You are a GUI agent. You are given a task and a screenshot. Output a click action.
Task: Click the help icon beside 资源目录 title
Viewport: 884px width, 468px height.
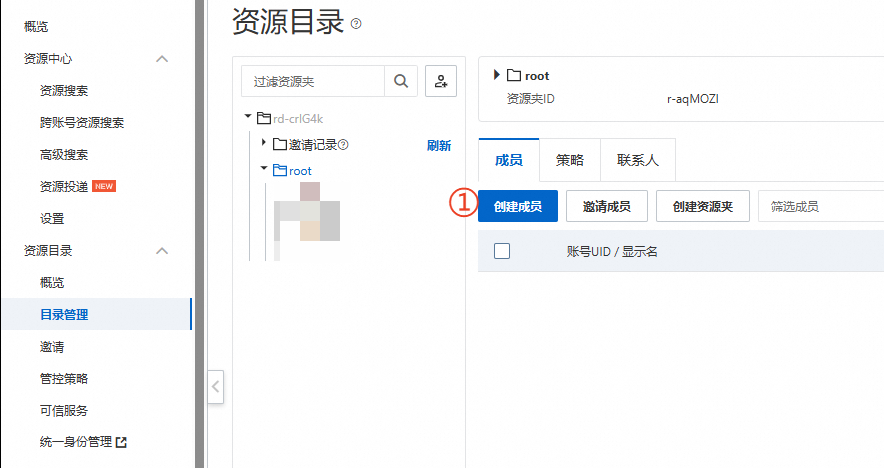[356, 24]
